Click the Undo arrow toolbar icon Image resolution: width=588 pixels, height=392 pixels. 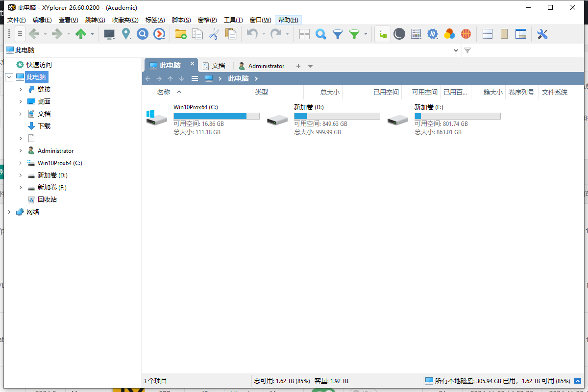coord(253,34)
